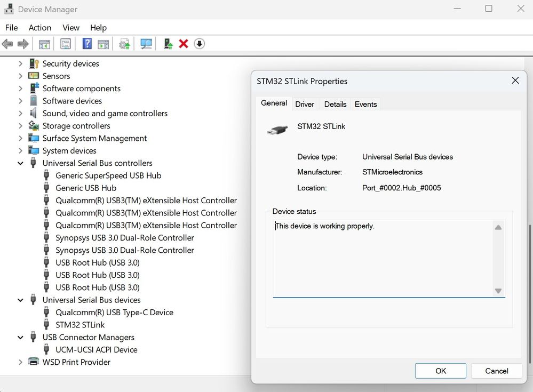Viewport: 533px width, 392px height.
Task: Click the Sound, video and game controllers speaker icon
Action: point(33,113)
